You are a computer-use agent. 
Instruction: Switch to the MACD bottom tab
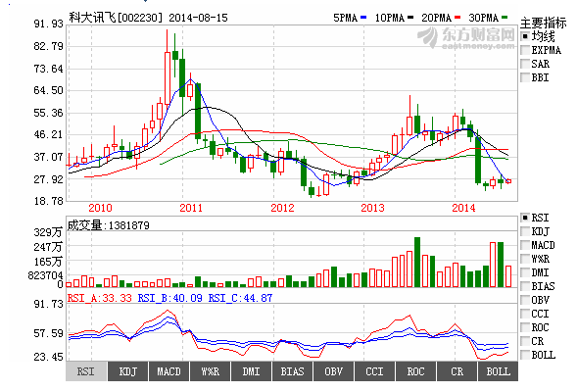click(168, 371)
